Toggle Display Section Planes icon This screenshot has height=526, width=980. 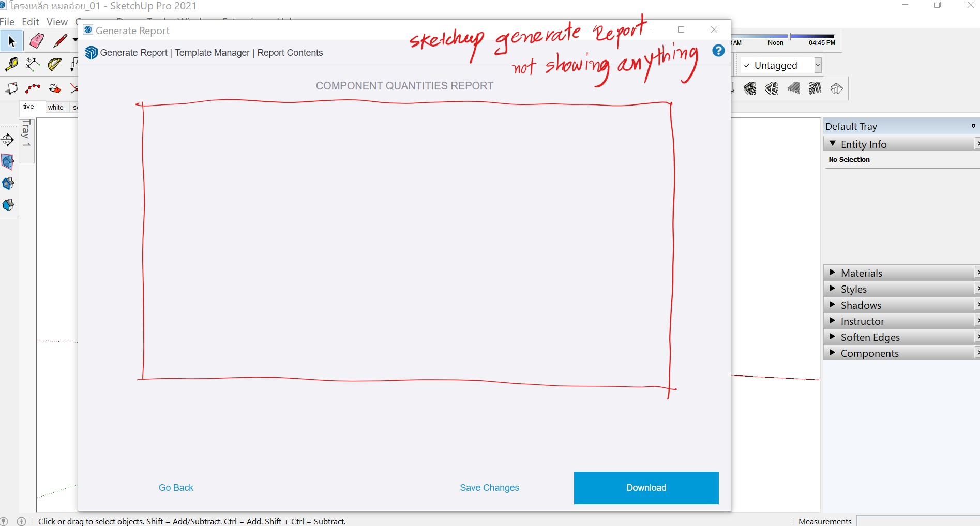pyautogui.click(x=8, y=162)
